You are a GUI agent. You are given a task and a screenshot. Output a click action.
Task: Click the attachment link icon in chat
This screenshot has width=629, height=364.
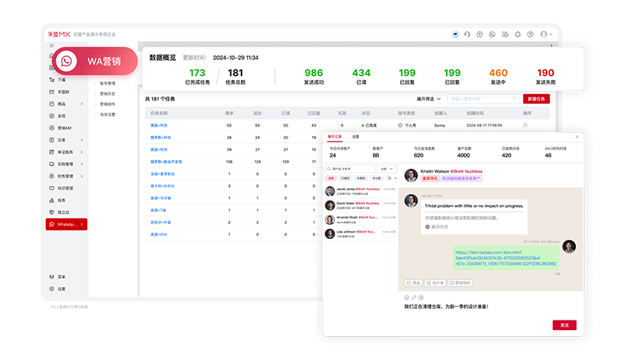click(413, 297)
